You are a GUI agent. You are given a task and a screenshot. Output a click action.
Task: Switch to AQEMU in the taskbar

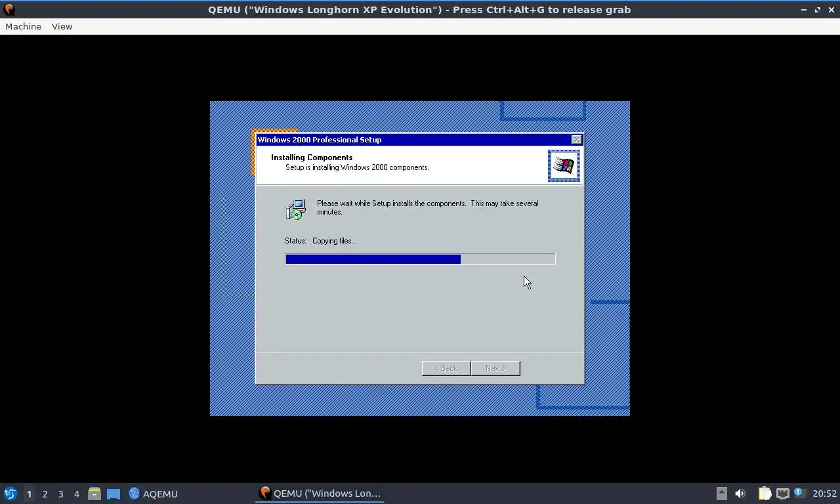[x=154, y=493]
